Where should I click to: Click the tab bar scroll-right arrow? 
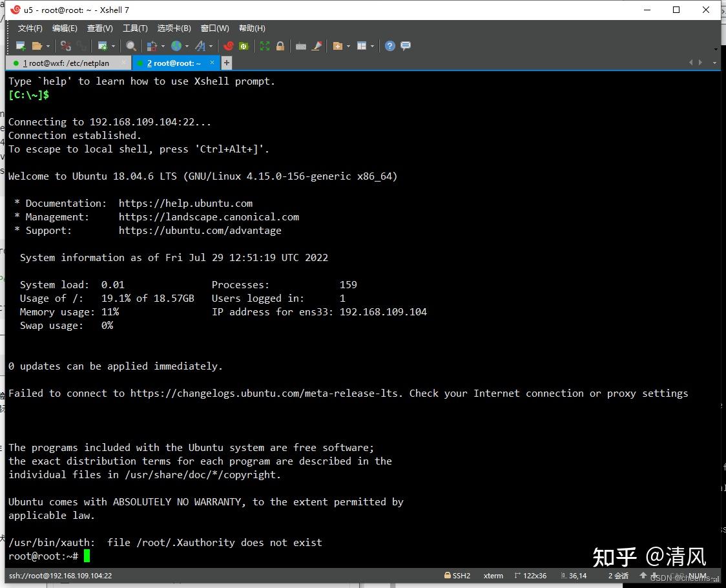coord(700,63)
